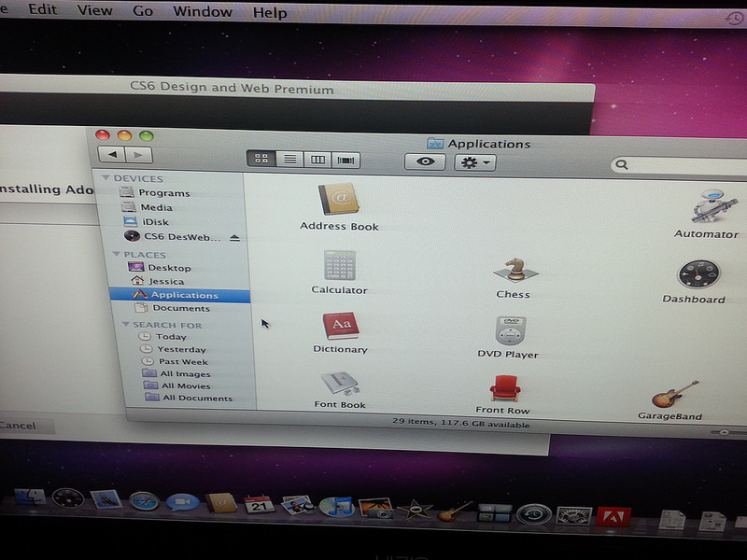Open the Dashboard application

696,282
